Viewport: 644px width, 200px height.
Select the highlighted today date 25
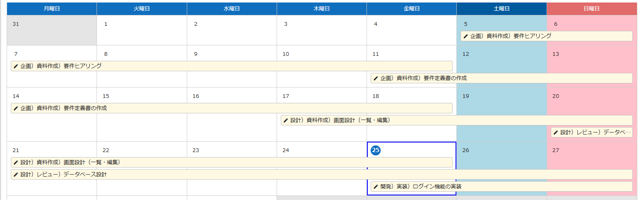point(376,150)
